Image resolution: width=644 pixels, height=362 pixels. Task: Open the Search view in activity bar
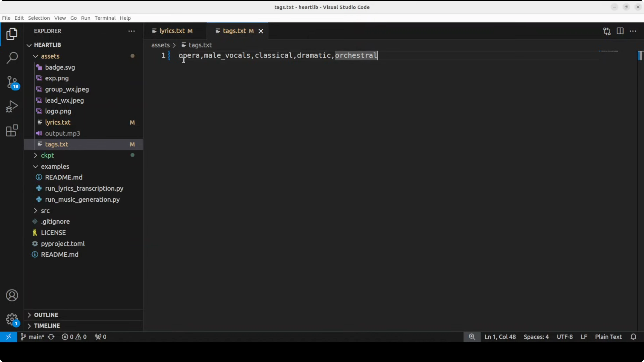[x=12, y=58]
